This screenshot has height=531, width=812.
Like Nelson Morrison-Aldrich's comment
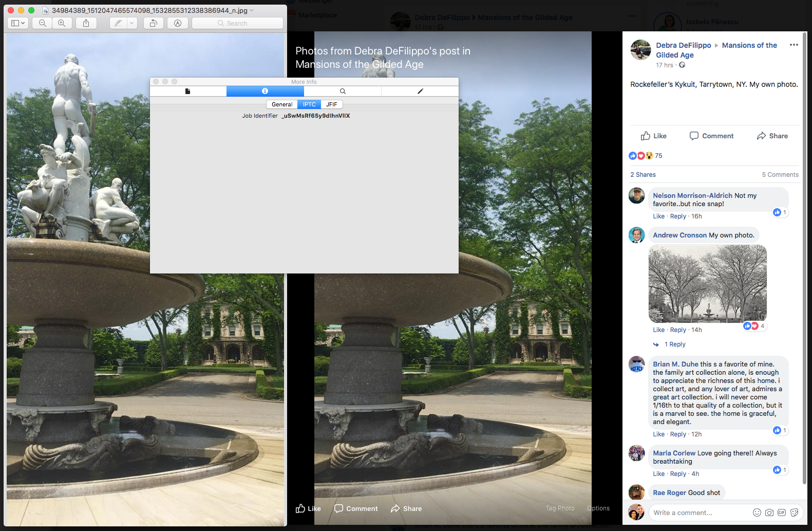tap(658, 216)
